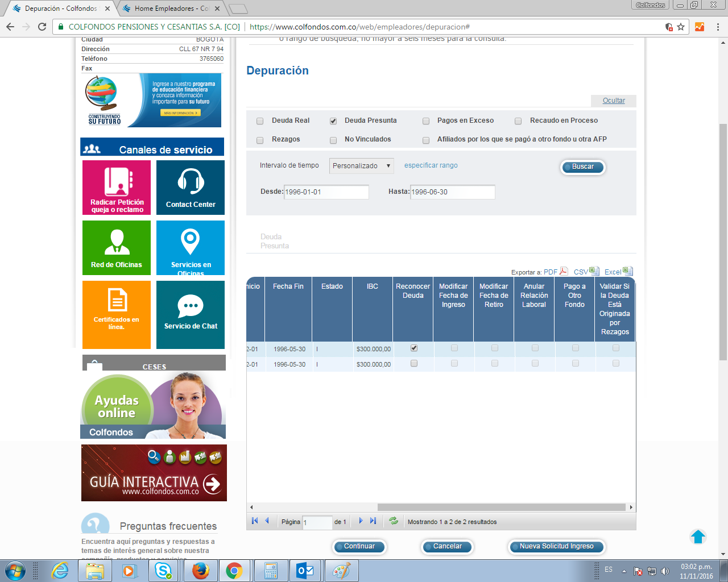
Task: Open Intervalo de tiempo dropdown
Action: tap(361, 166)
